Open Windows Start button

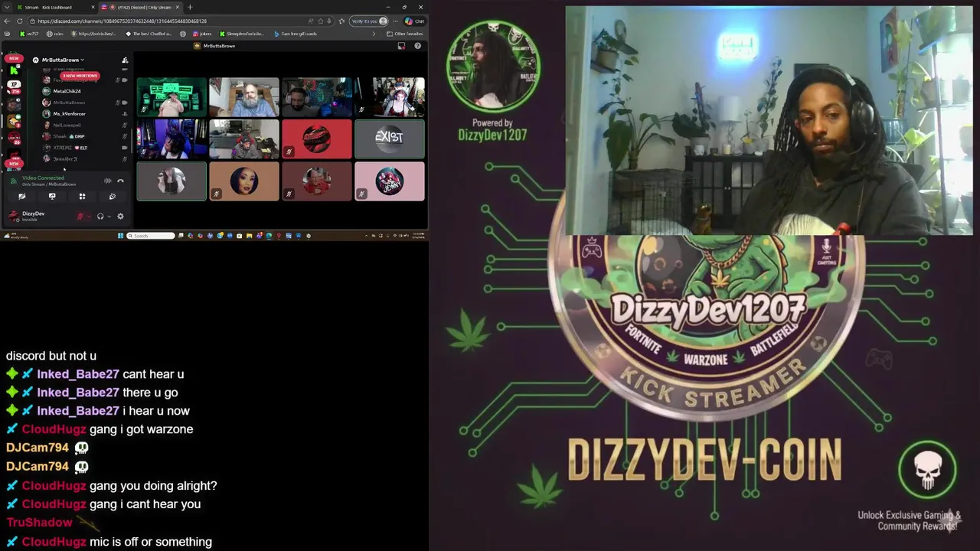[x=121, y=236]
